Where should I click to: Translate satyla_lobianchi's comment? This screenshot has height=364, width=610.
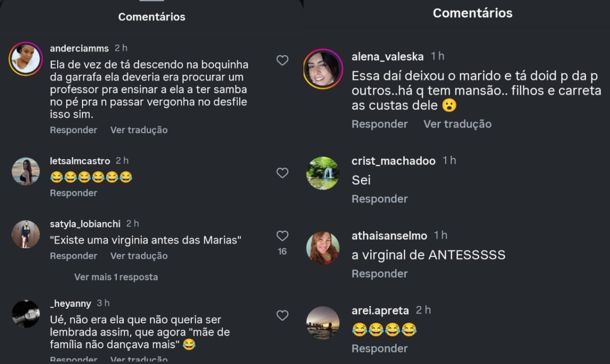pyautogui.click(x=139, y=256)
